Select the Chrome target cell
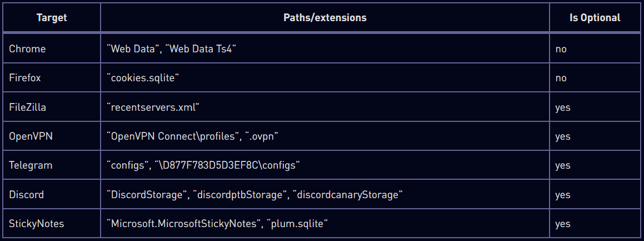The image size is (644, 241). coord(27,49)
